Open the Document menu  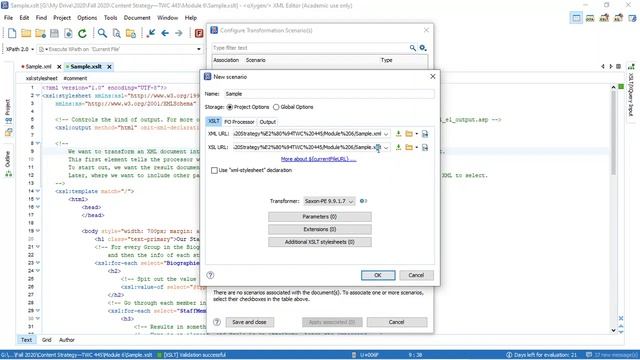point(137,18)
